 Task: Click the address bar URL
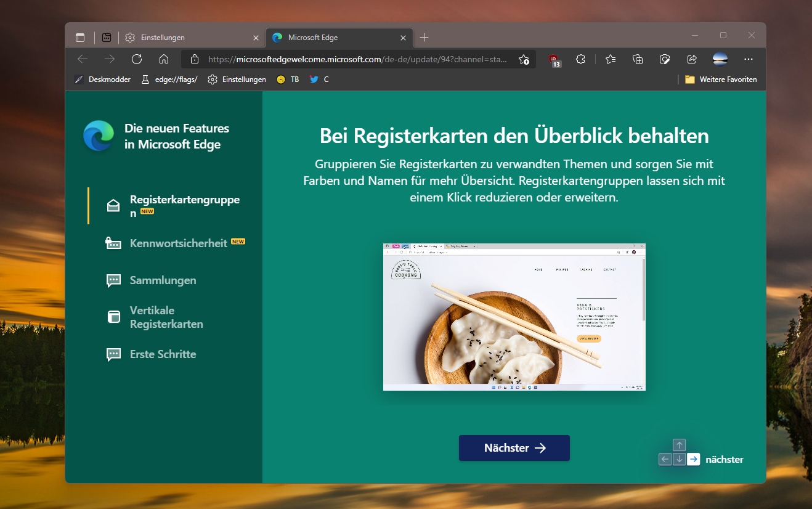[357, 59]
